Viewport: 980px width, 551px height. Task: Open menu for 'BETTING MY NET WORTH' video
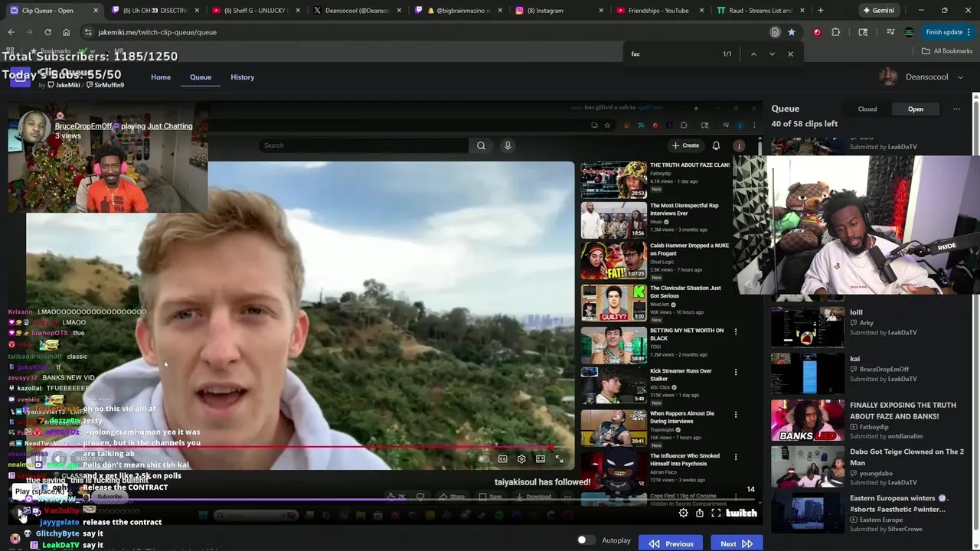[x=736, y=332]
